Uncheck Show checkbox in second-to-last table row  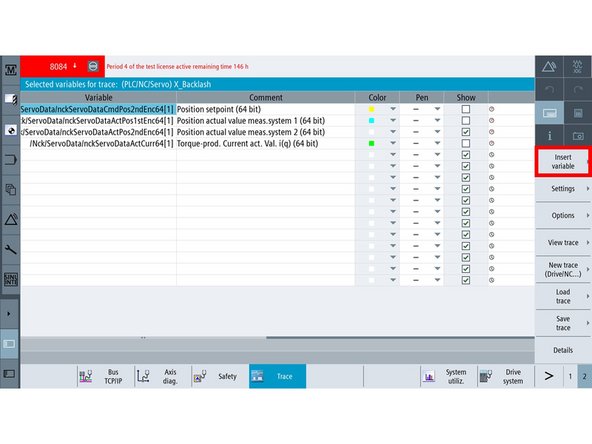pos(466,269)
